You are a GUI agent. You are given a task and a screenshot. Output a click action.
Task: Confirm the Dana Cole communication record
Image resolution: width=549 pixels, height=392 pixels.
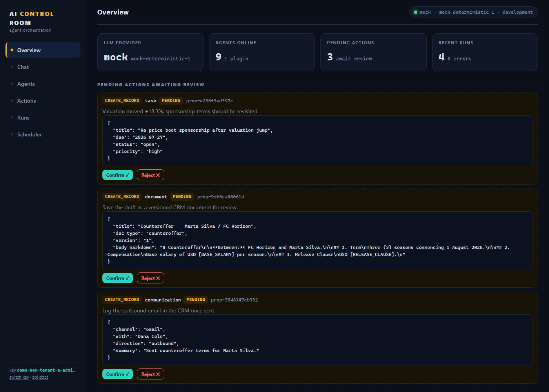[118, 374]
